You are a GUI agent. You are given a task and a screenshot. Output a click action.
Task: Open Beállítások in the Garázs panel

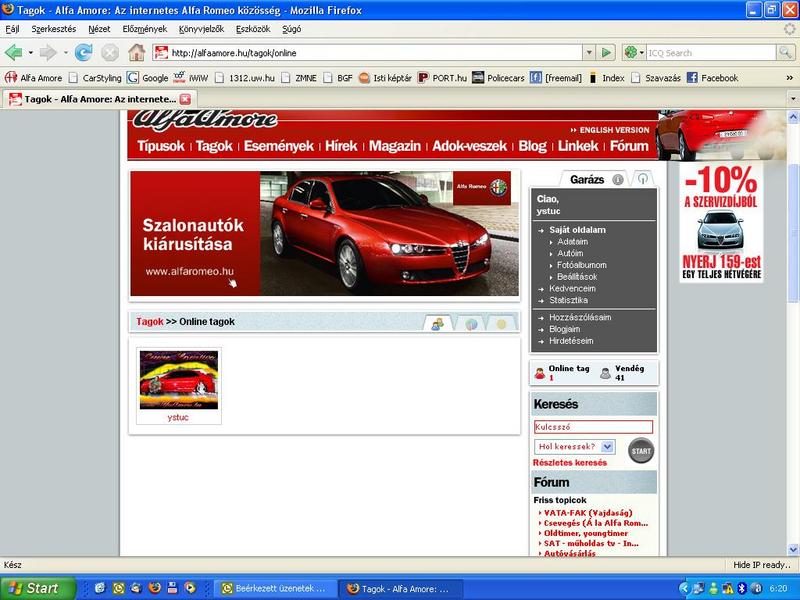tap(577, 277)
